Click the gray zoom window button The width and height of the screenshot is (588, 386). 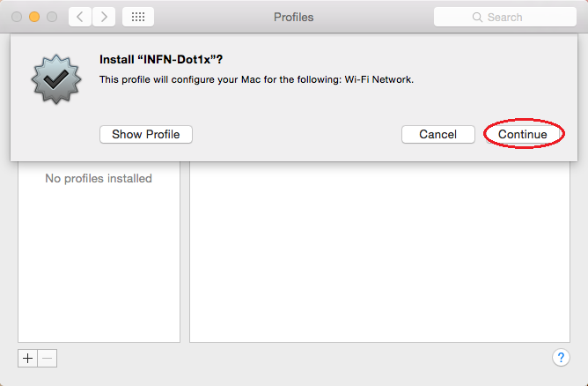tap(52, 17)
